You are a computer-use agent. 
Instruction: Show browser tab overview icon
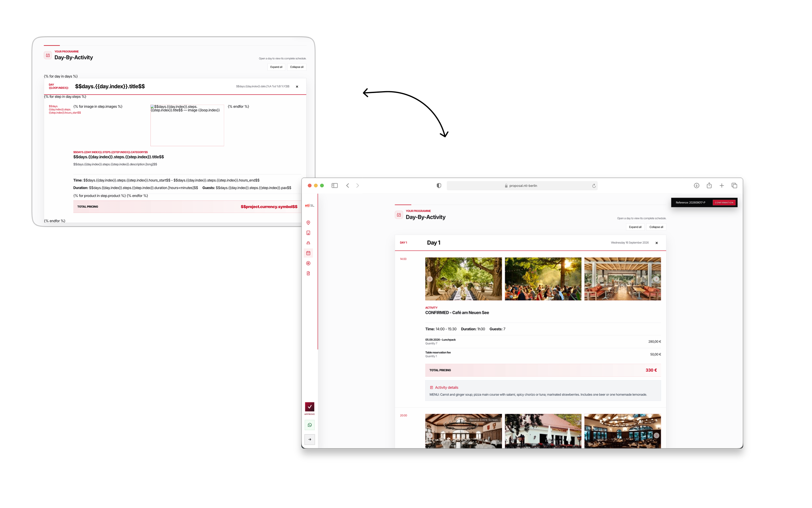[x=734, y=185]
